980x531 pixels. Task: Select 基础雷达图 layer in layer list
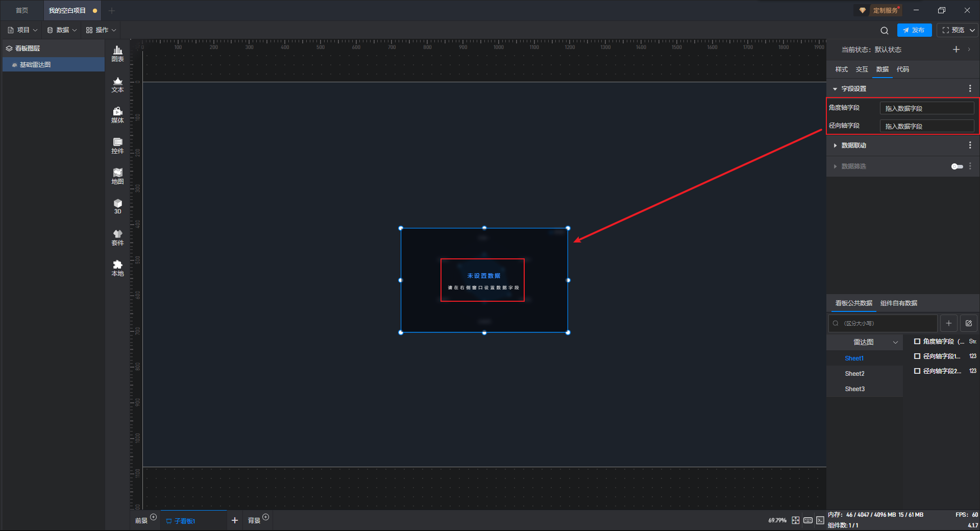[x=54, y=65]
